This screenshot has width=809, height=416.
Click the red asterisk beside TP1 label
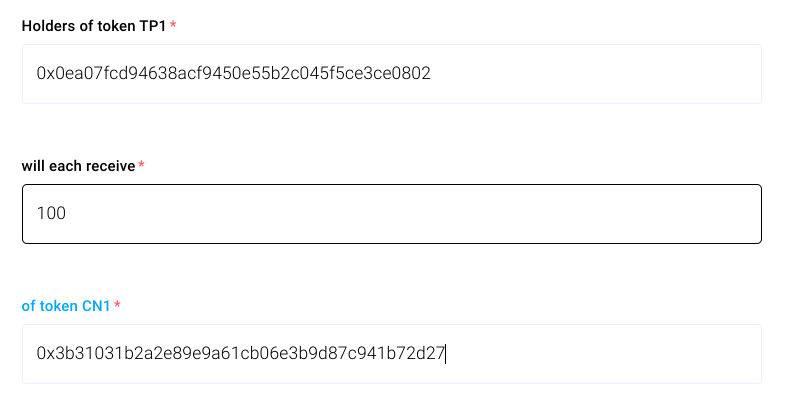click(x=173, y=24)
